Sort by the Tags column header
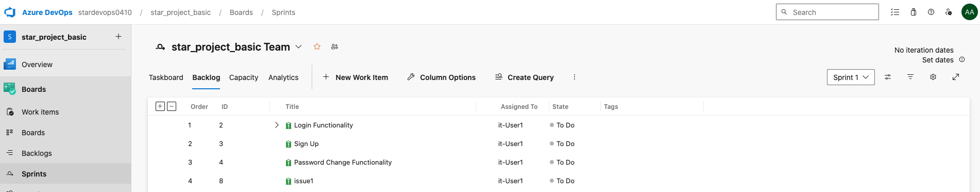The image size is (980, 192). (611, 107)
